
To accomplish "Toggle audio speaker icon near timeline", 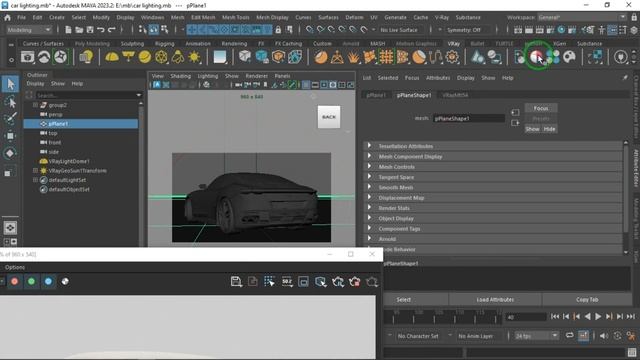I will pyautogui.click(x=604, y=336).
